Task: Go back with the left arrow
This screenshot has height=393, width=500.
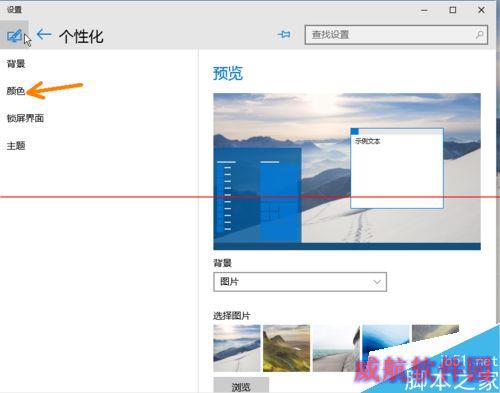Action: click(44, 34)
